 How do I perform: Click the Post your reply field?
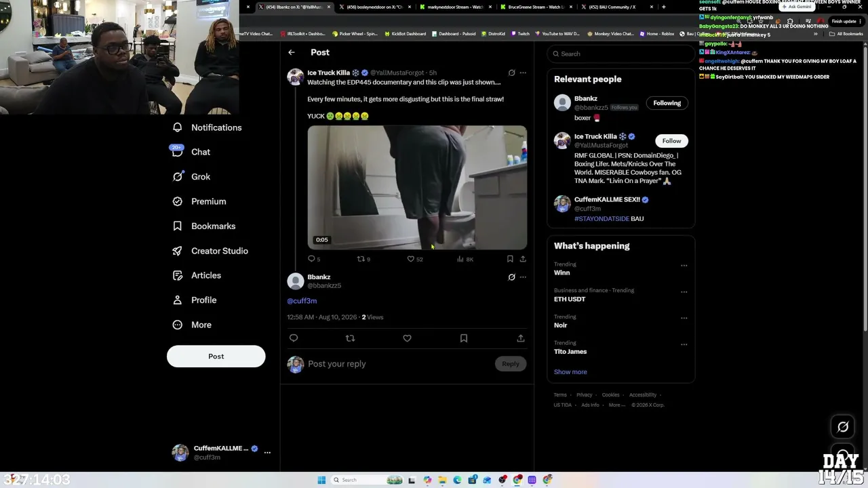(399, 364)
